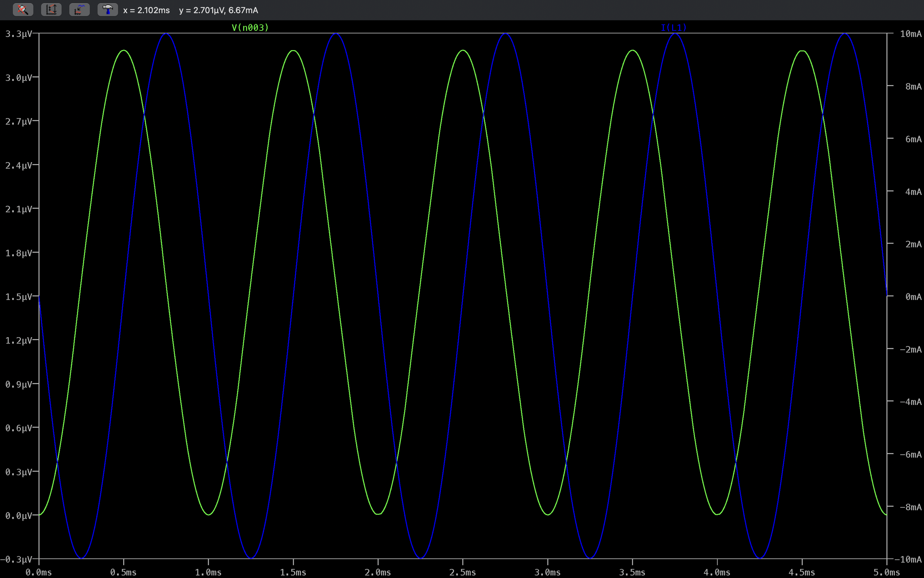Image resolution: width=924 pixels, height=578 pixels.
Task: Click the y cursor readout value
Action: coord(219,10)
